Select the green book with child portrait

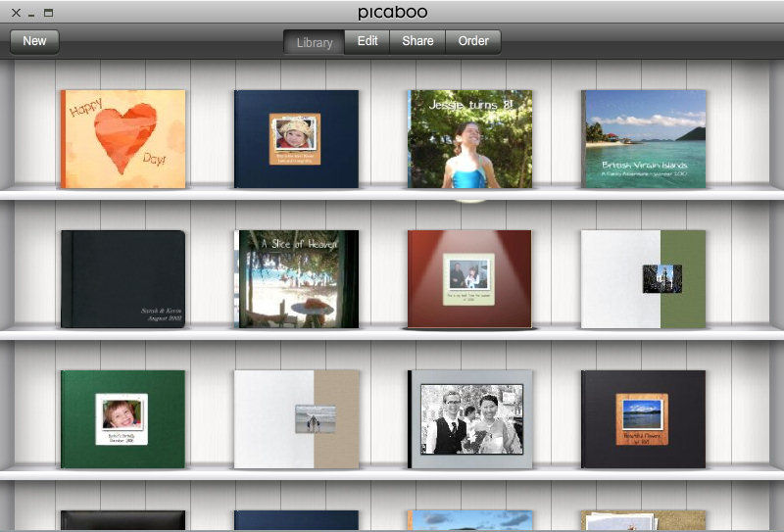coord(122,419)
